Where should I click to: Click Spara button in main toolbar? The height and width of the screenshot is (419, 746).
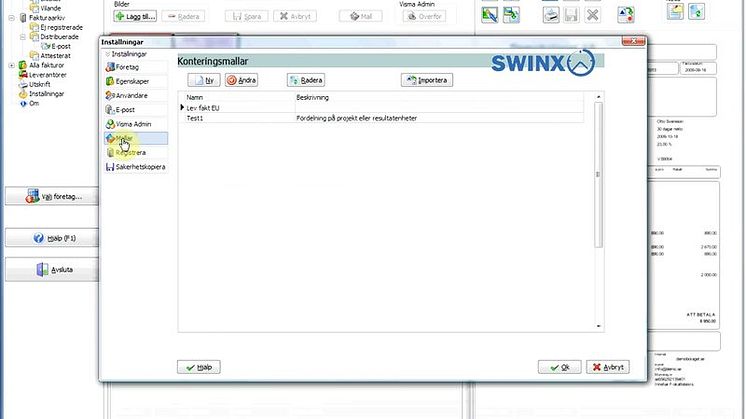pyautogui.click(x=246, y=16)
